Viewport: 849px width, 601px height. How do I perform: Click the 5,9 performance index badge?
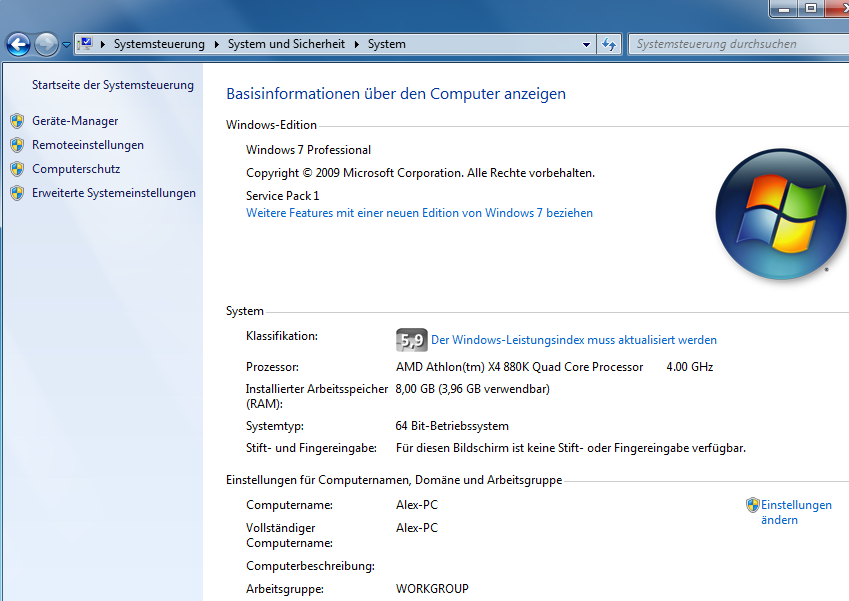click(x=412, y=340)
